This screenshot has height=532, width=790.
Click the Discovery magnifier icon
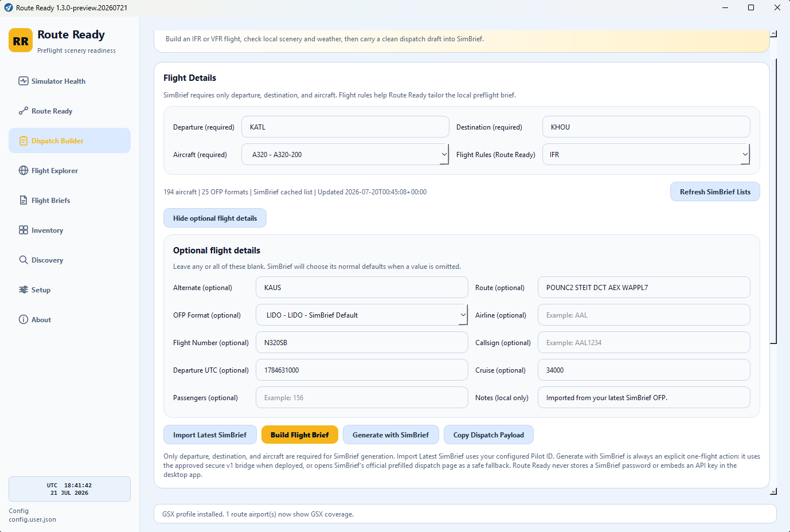[x=24, y=260]
